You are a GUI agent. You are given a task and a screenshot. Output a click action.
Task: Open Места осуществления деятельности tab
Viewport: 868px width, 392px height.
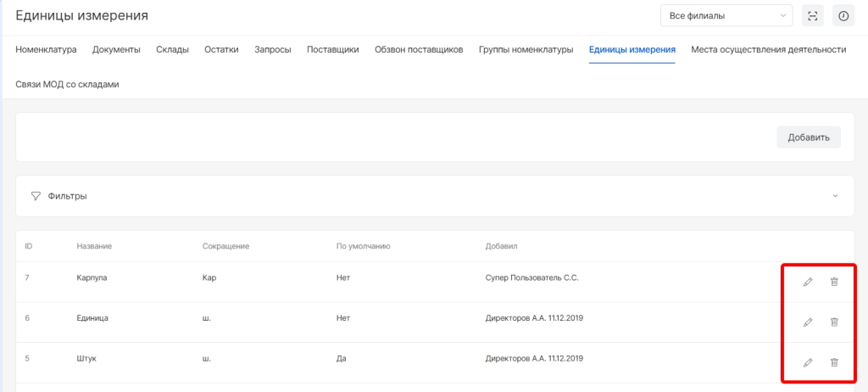click(x=768, y=49)
